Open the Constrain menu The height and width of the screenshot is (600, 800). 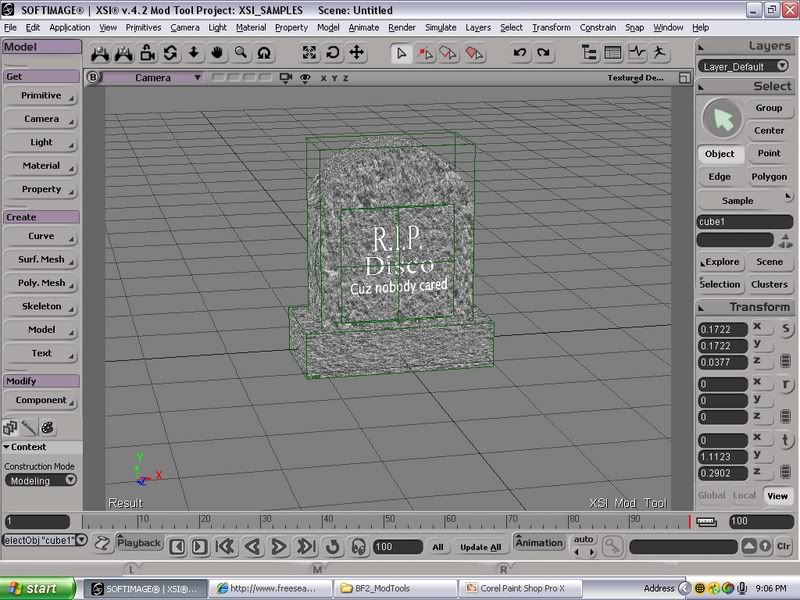point(598,28)
